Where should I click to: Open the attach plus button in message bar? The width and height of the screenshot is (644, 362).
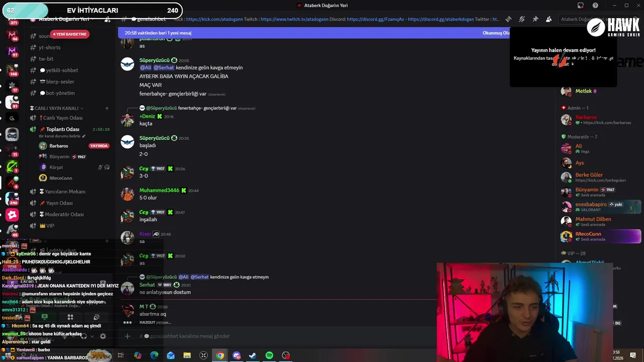[x=127, y=336]
